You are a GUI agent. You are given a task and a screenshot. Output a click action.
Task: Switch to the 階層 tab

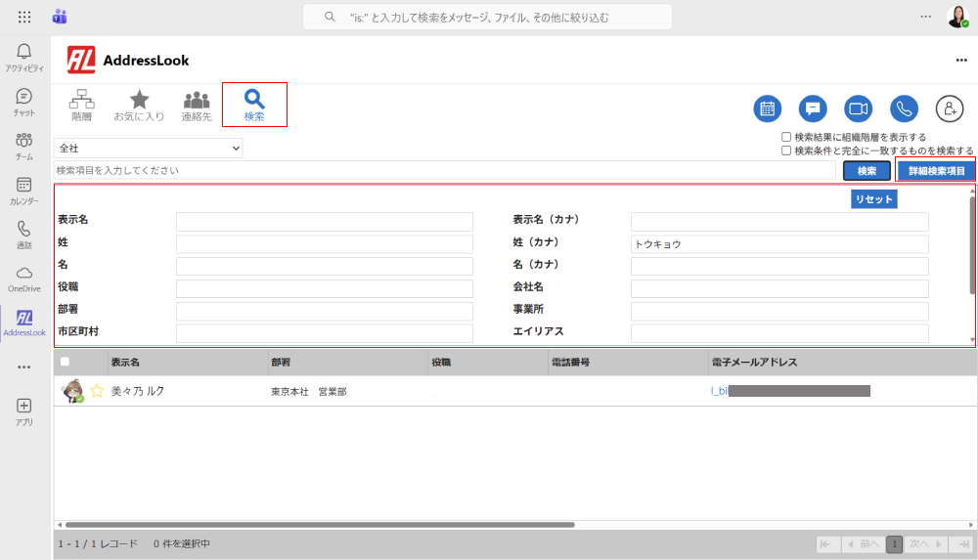82,105
